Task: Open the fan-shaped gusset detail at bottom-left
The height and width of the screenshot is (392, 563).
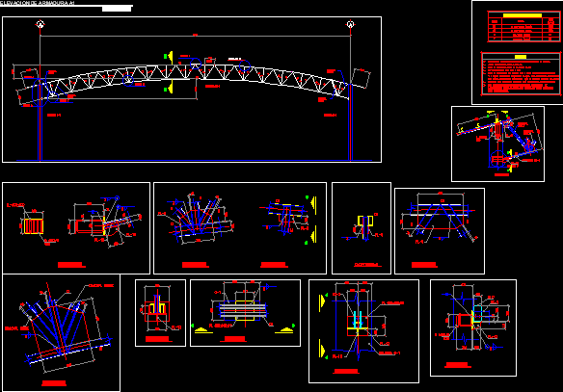Action: (62, 332)
